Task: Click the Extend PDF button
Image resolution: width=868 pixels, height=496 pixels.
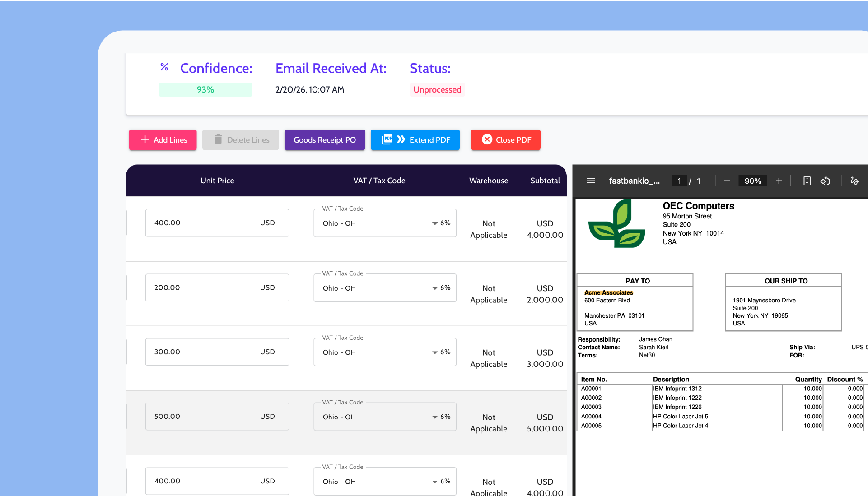Action: click(415, 140)
